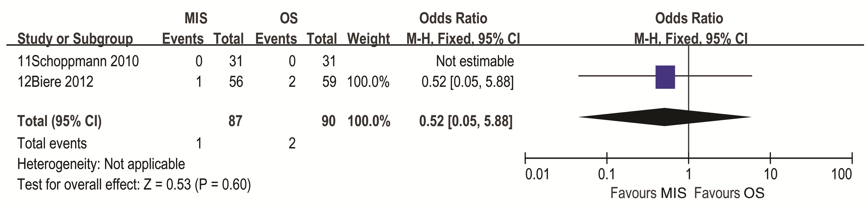
Task: Click the 'OS' group header
Action: (289, 18)
